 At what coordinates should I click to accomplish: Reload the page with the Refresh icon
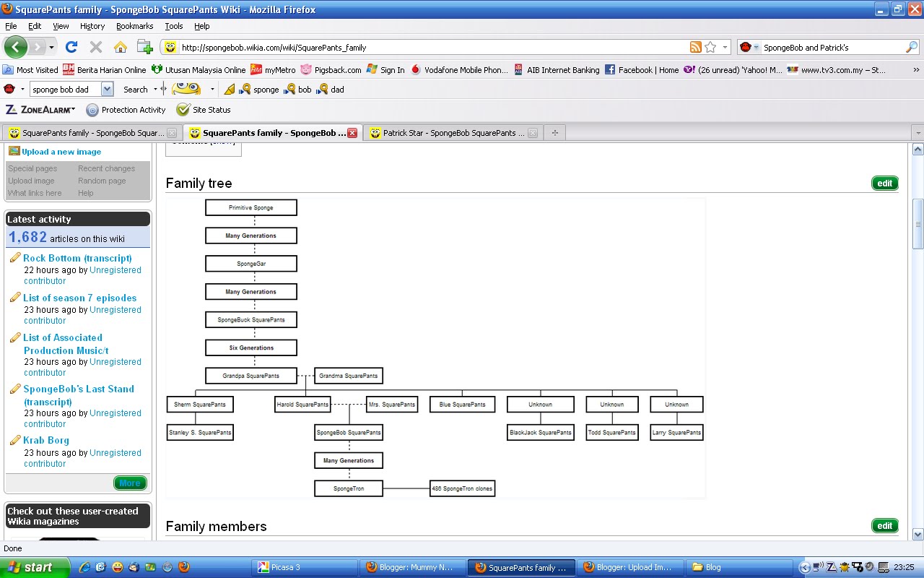(x=71, y=47)
